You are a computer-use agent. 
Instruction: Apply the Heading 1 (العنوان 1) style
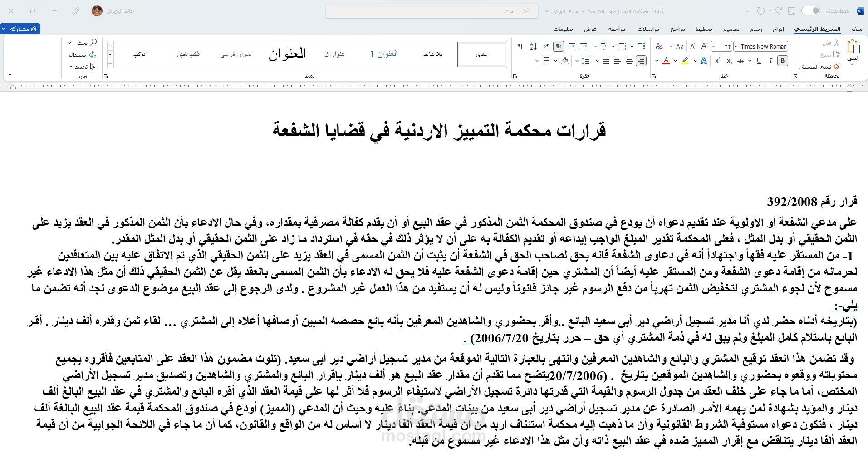[x=383, y=54]
